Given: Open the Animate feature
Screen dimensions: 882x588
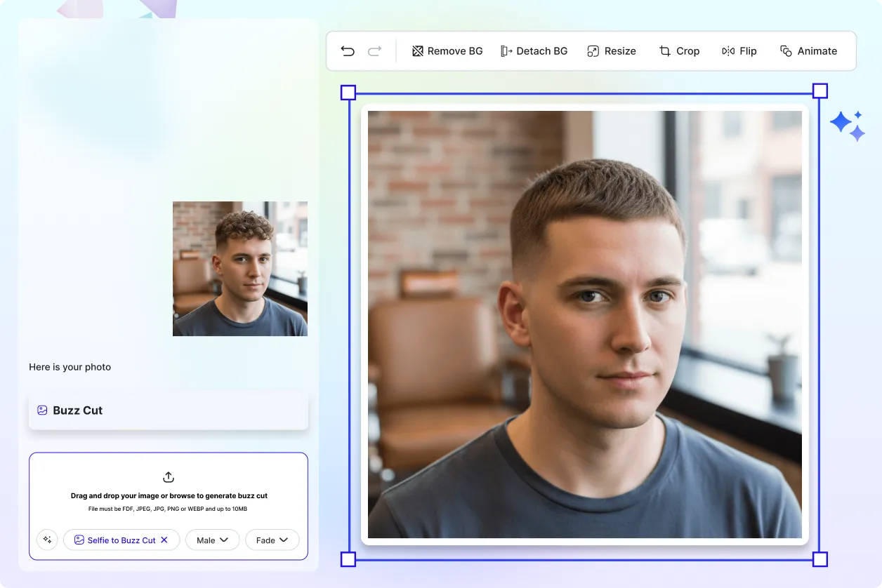Looking at the screenshot, I should click(x=808, y=51).
